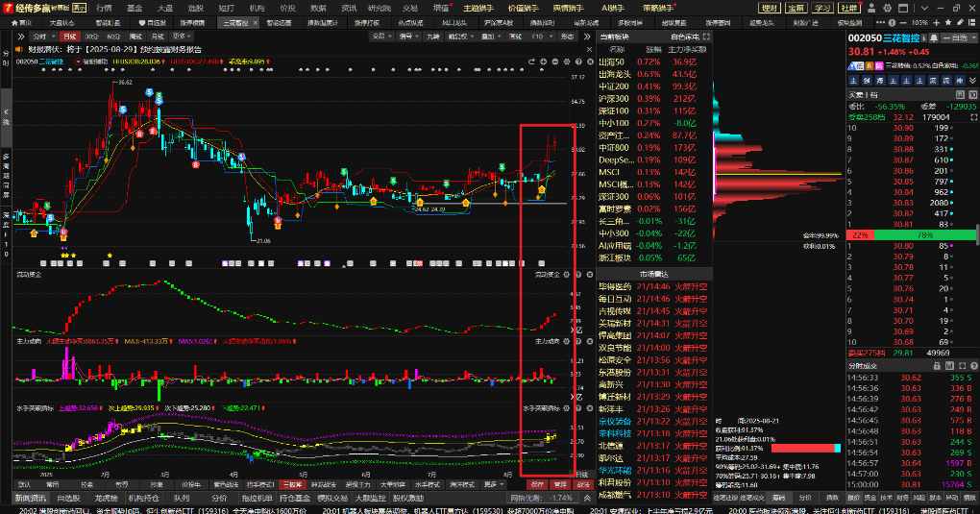Close main chart indicator with X icon

coord(589,61)
